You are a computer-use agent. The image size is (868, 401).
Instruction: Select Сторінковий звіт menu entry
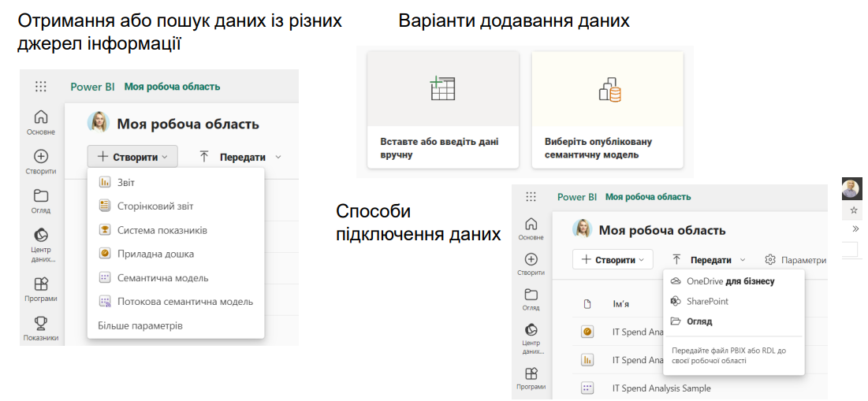[x=155, y=206]
